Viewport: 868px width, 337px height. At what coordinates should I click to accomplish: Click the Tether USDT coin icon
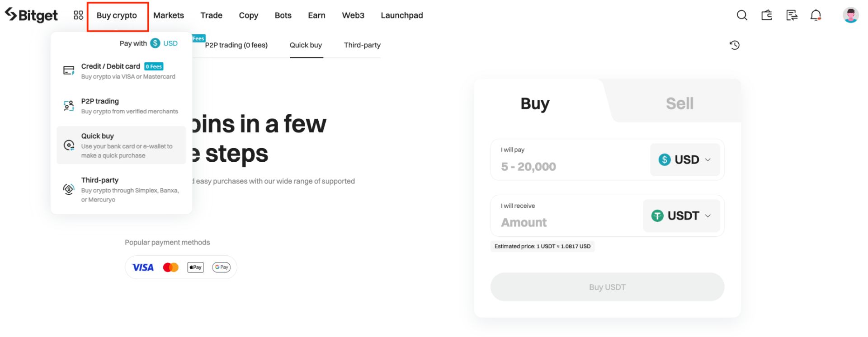(657, 216)
